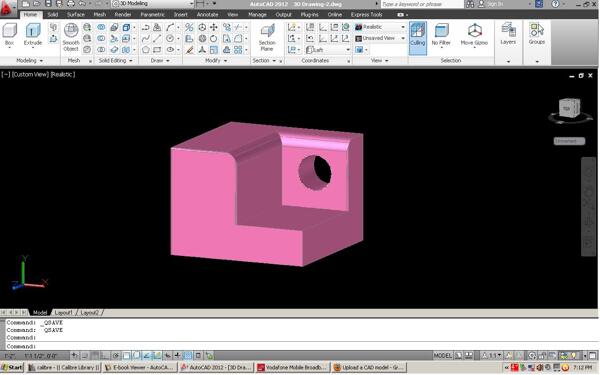Click the Save icon in quick access toolbar
The image size is (600, 375).
pyautogui.click(x=48, y=4)
